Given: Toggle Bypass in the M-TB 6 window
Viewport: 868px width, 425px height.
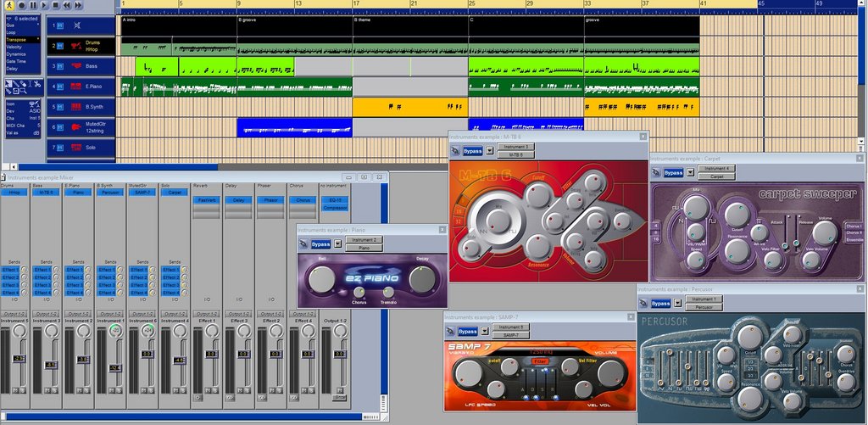Looking at the screenshot, I should point(473,151).
